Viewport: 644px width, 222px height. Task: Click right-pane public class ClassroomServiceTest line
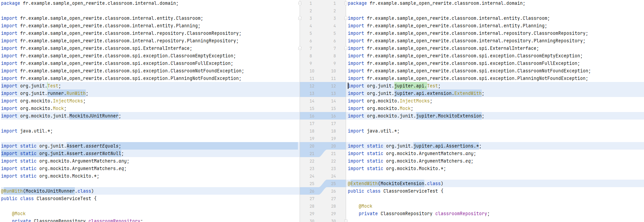395,191
